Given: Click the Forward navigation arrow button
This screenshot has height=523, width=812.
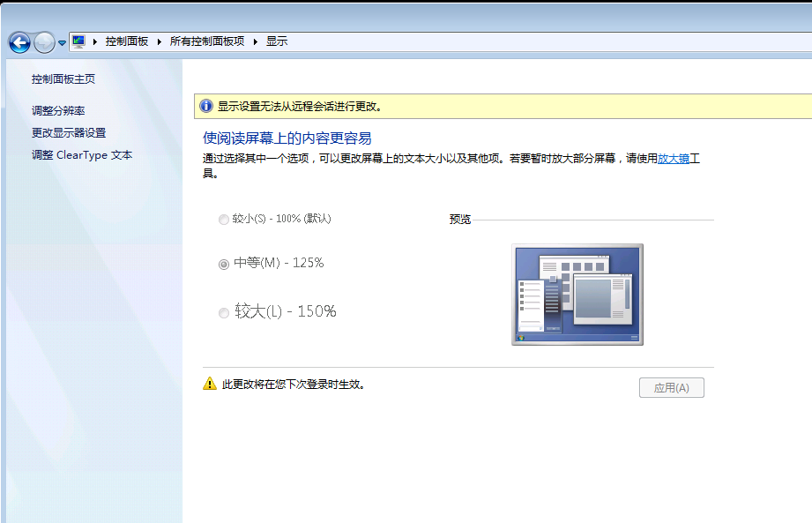Looking at the screenshot, I should [44, 41].
